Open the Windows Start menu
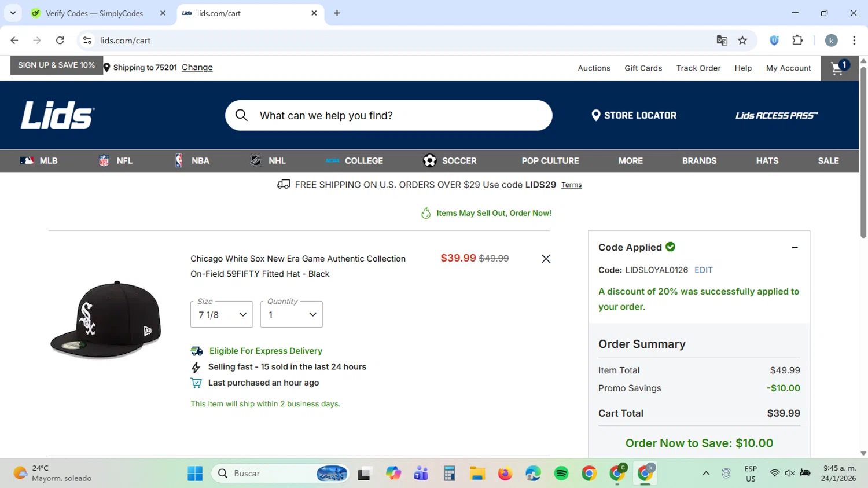Image resolution: width=868 pixels, height=488 pixels. pyautogui.click(x=195, y=474)
